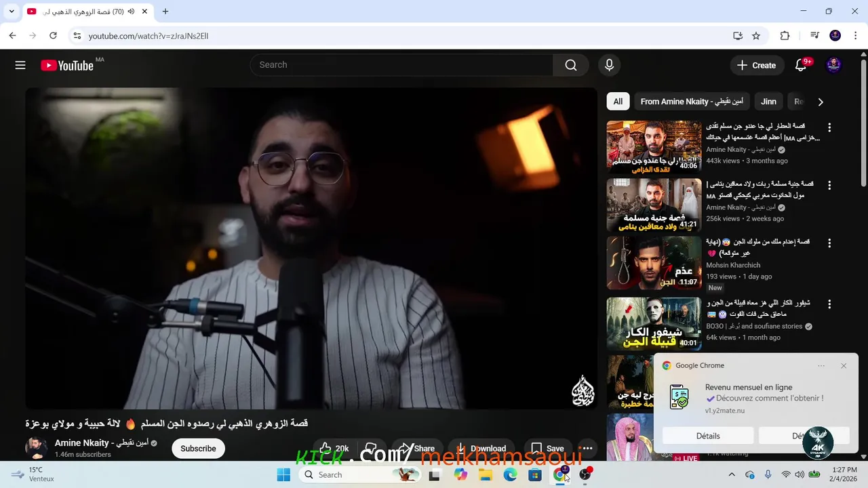This screenshot has height=488, width=868.
Task: Install app icon in the address bar
Action: coord(738,35)
